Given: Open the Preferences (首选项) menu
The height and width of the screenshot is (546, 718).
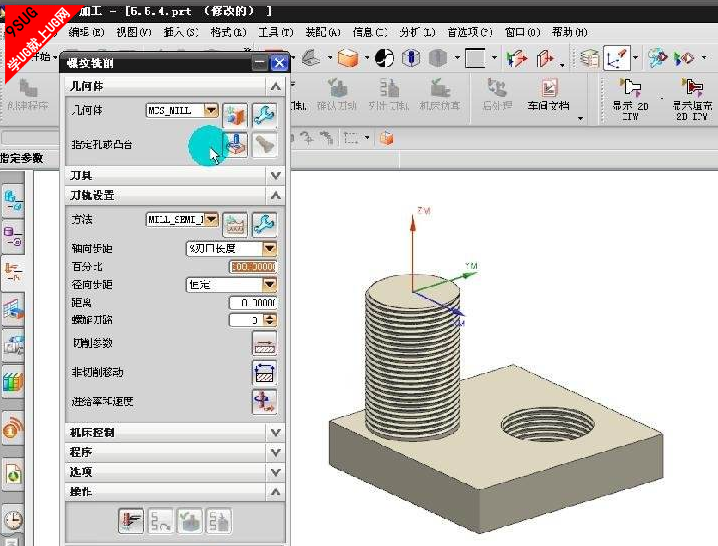Looking at the screenshot, I should (x=470, y=32).
